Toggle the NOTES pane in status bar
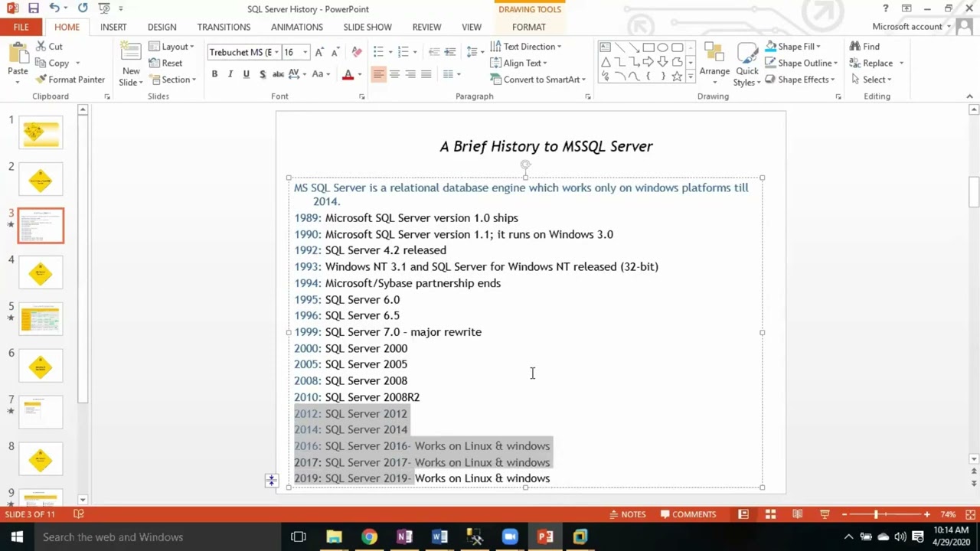This screenshot has height=551, width=980. coord(627,514)
